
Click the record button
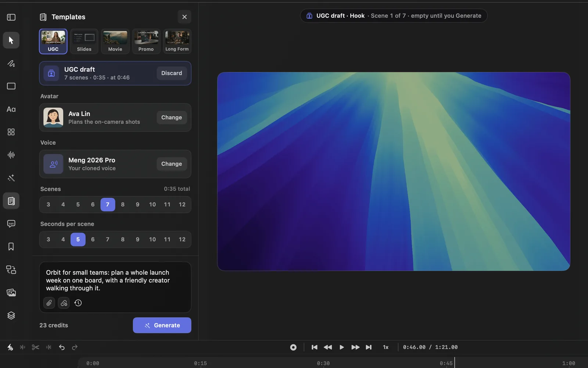coord(293,347)
